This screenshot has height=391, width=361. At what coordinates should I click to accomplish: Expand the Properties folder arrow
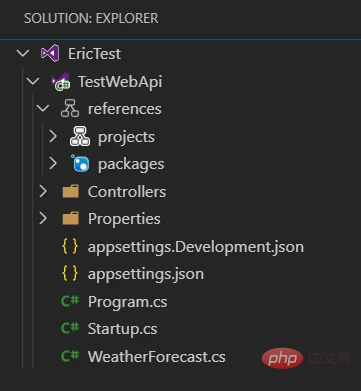(43, 219)
